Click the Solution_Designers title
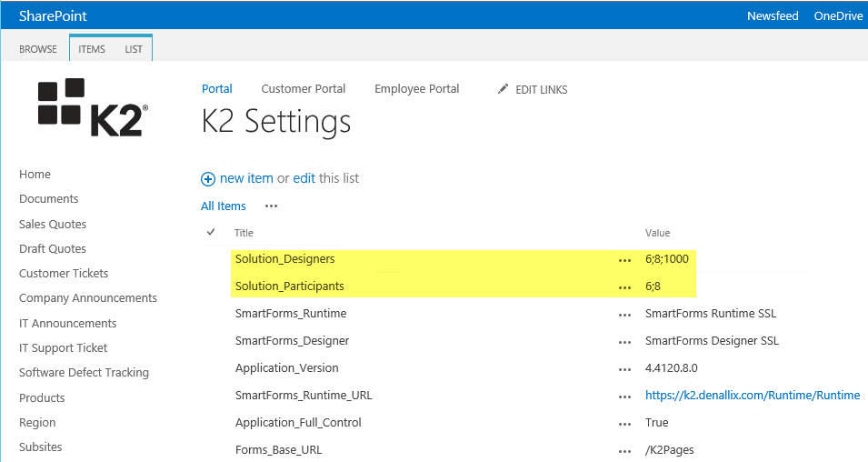The width and height of the screenshot is (868, 462). point(285,258)
